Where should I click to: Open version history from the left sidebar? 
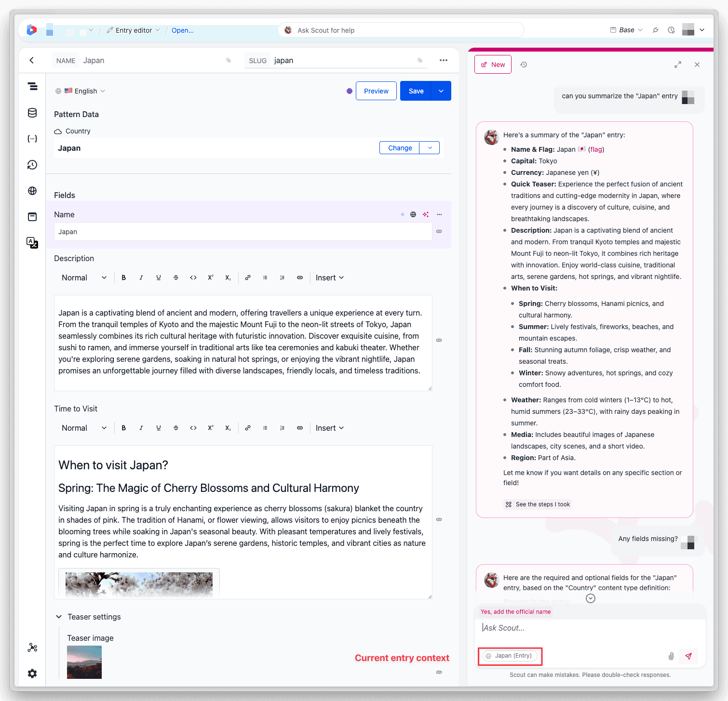[32, 165]
